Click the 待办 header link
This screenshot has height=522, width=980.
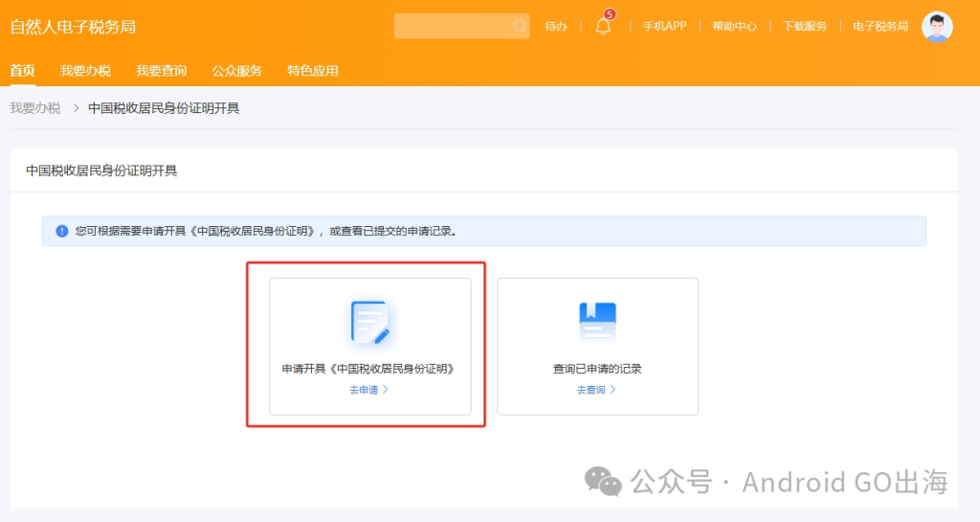[556, 26]
